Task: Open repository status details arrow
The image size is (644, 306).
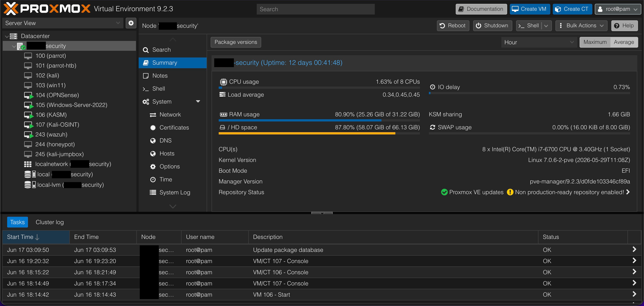Action: pos(628,192)
